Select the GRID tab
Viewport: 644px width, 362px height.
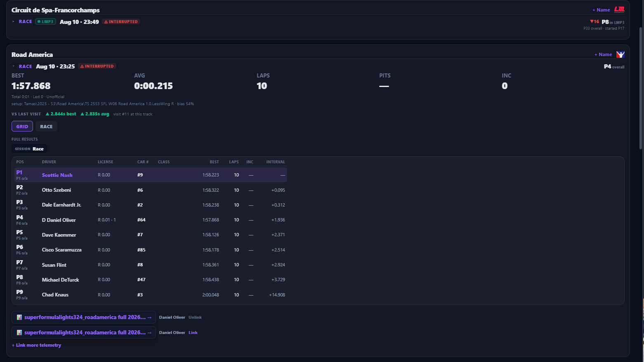pyautogui.click(x=22, y=127)
